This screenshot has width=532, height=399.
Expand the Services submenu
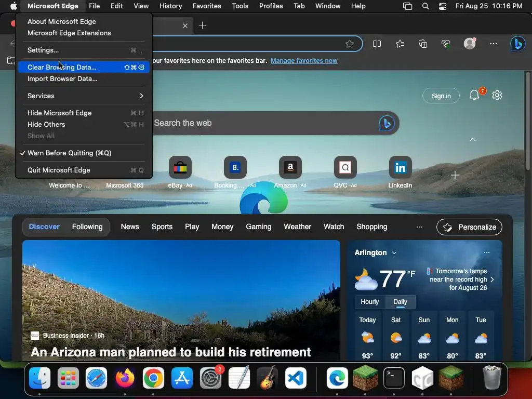[x=84, y=96]
